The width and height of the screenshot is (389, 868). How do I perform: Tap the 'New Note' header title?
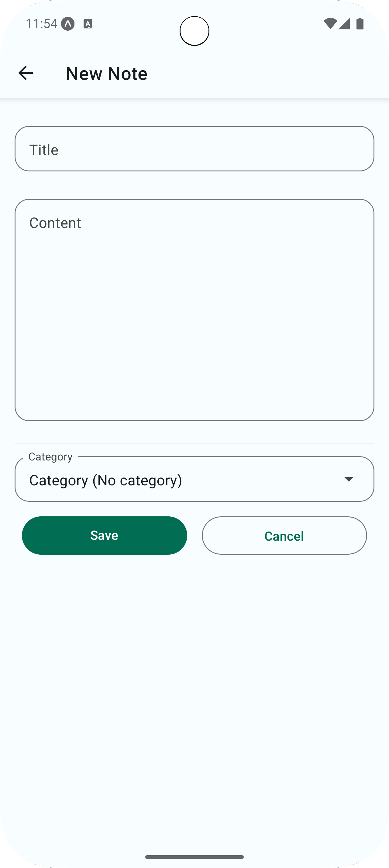pyautogui.click(x=106, y=74)
